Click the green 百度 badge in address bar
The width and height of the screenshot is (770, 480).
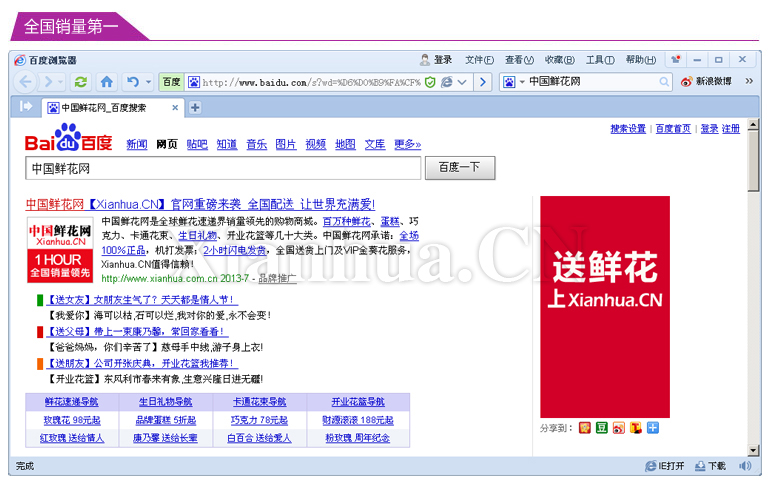(171, 82)
